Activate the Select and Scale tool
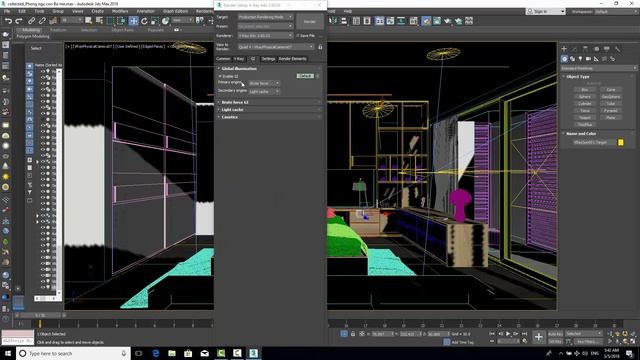This screenshot has height=360, width=640. 155,20
